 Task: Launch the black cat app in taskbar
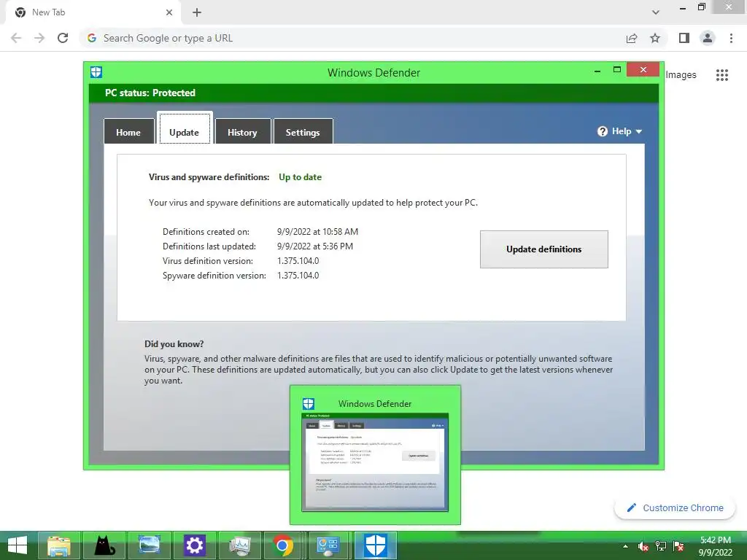104,545
